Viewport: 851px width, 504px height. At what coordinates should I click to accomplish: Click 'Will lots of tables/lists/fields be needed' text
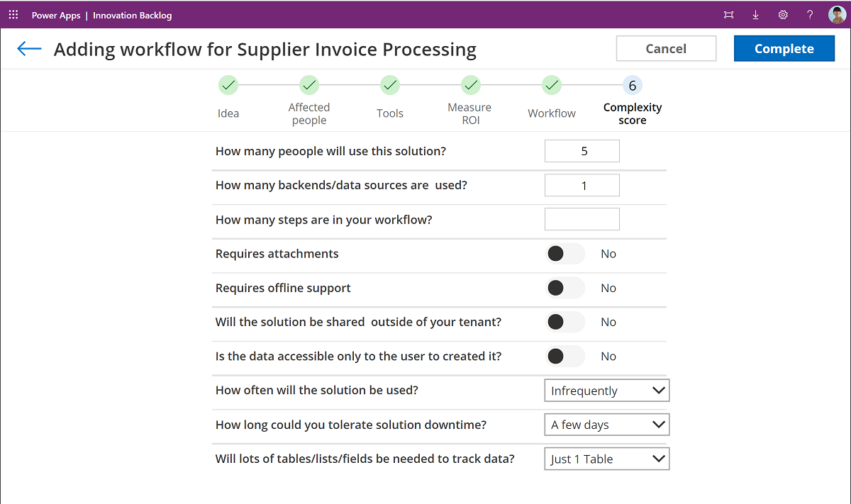click(x=365, y=459)
